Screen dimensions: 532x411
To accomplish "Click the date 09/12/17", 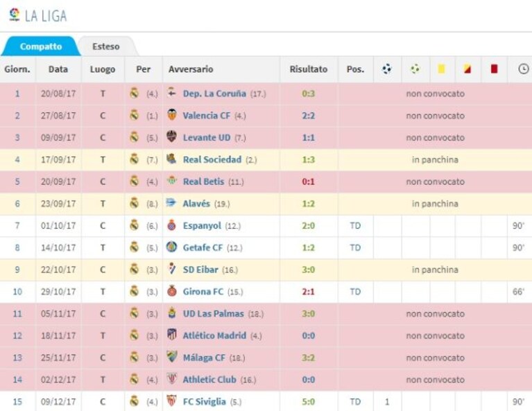I will coord(58,402).
